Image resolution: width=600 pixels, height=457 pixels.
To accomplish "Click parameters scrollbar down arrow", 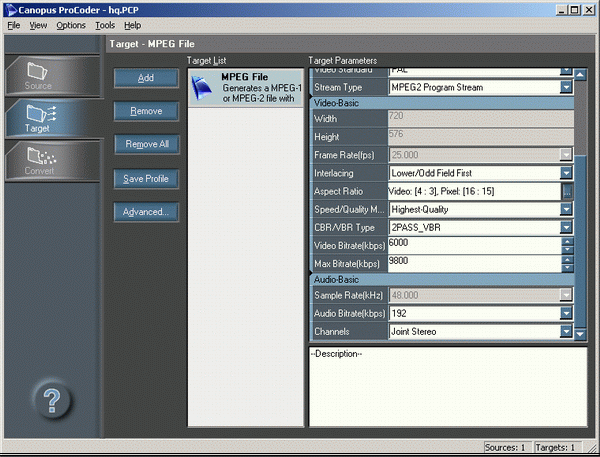I will (580, 334).
